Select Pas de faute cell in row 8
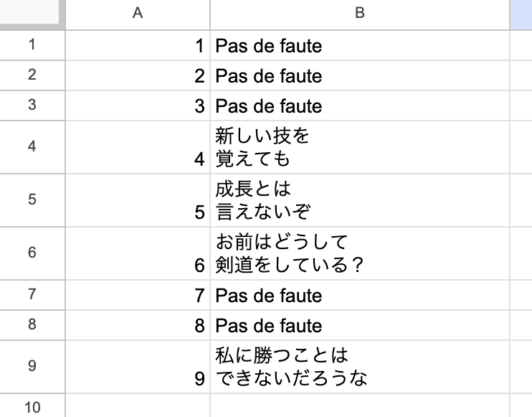532x417 pixels. coord(359,326)
